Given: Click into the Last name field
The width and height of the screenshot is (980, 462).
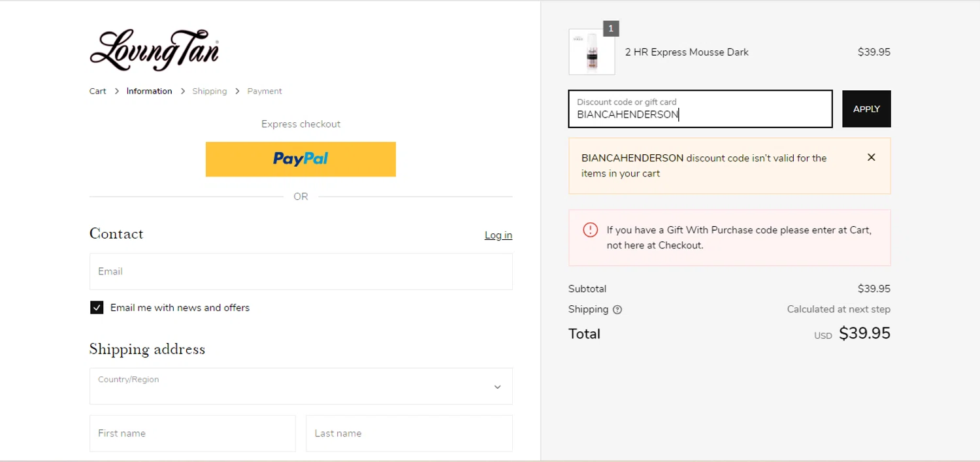Looking at the screenshot, I should coord(409,433).
